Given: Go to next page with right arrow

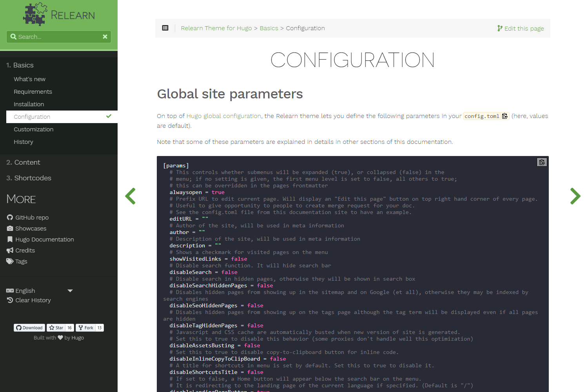Looking at the screenshot, I should pyautogui.click(x=575, y=196).
